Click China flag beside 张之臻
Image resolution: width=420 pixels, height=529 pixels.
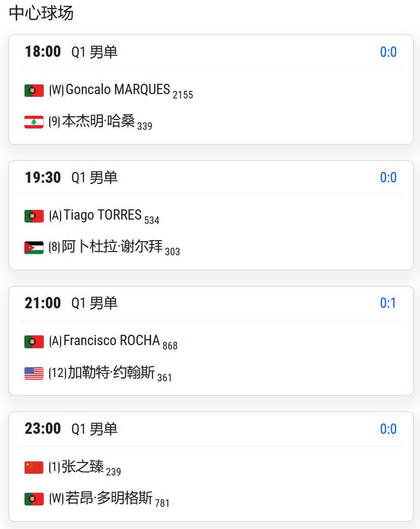click(34, 467)
